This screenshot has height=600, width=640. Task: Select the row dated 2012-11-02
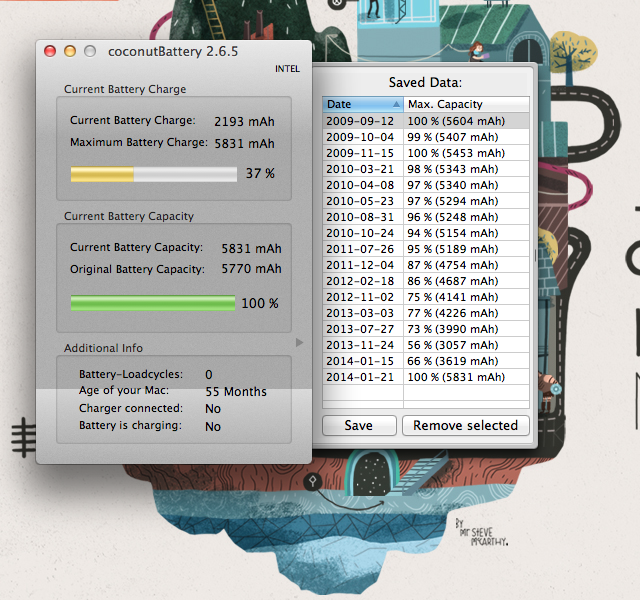pyautogui.click(x=426, y=297)
